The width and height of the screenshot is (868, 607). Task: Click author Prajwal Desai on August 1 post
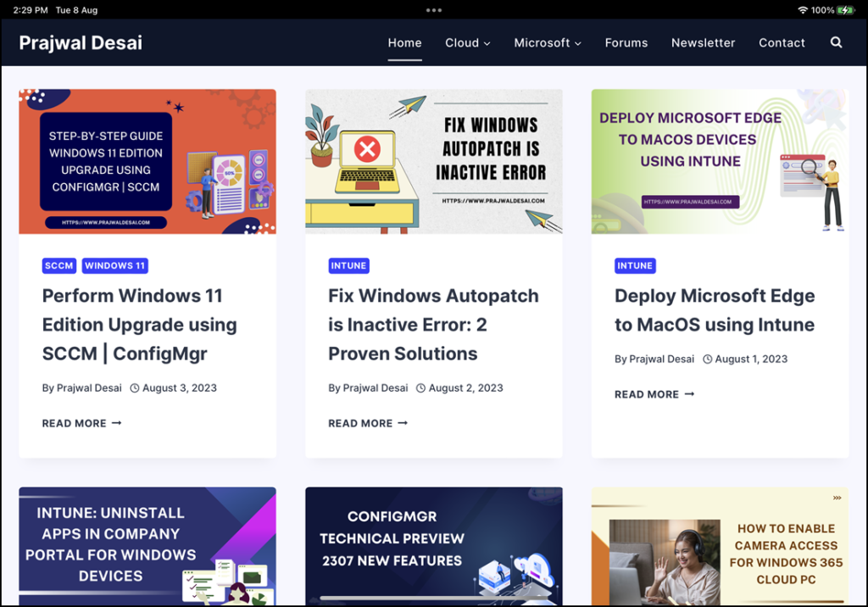coord(661,359)
